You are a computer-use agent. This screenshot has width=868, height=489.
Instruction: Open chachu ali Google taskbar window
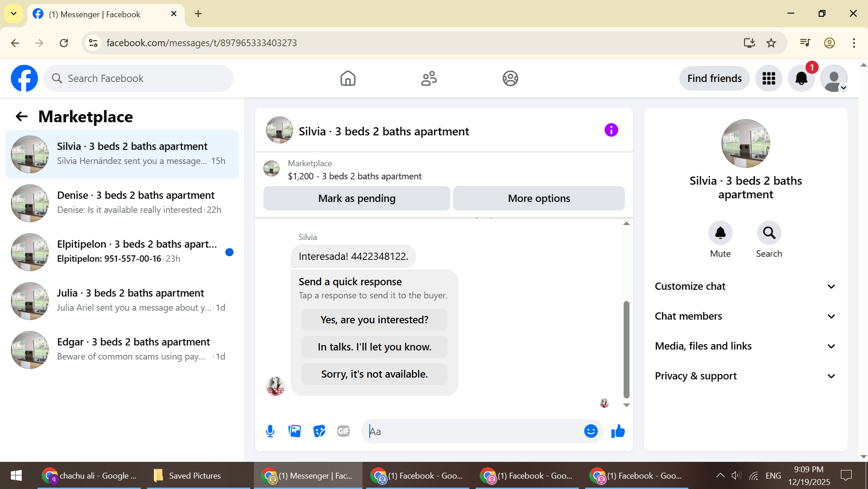click(89, 475)
